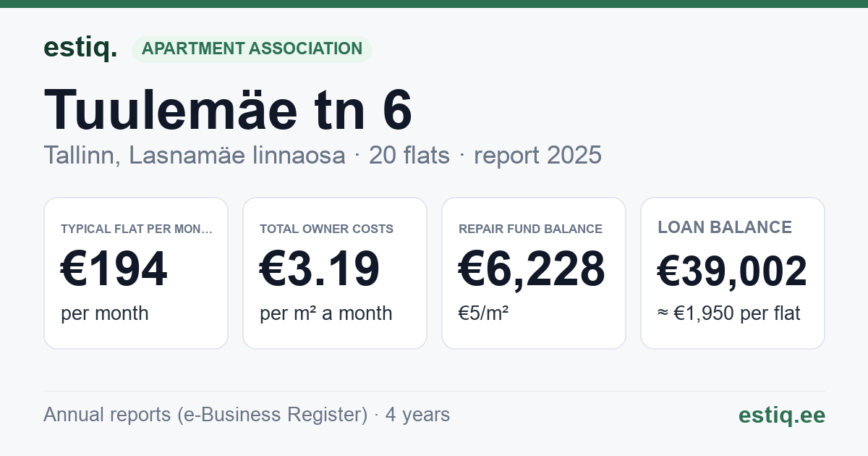The height and width of the screenshot is (456, 868).
Task: Click 'per month' under €194
Action: (105, 313)
